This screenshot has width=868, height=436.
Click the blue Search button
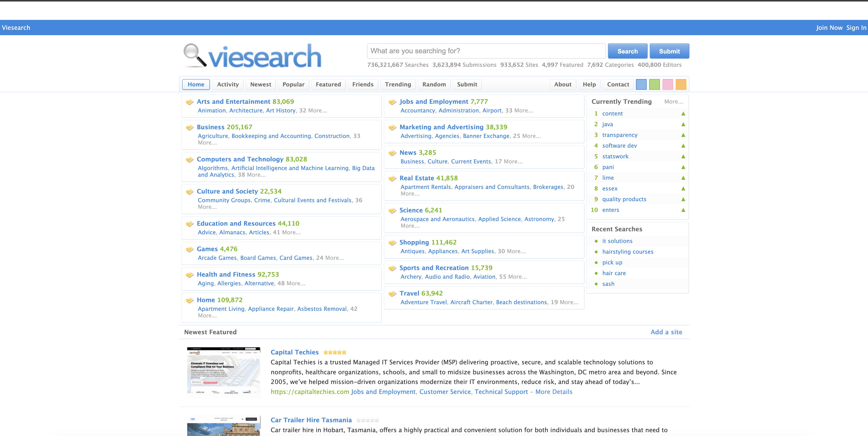[627, 51]
